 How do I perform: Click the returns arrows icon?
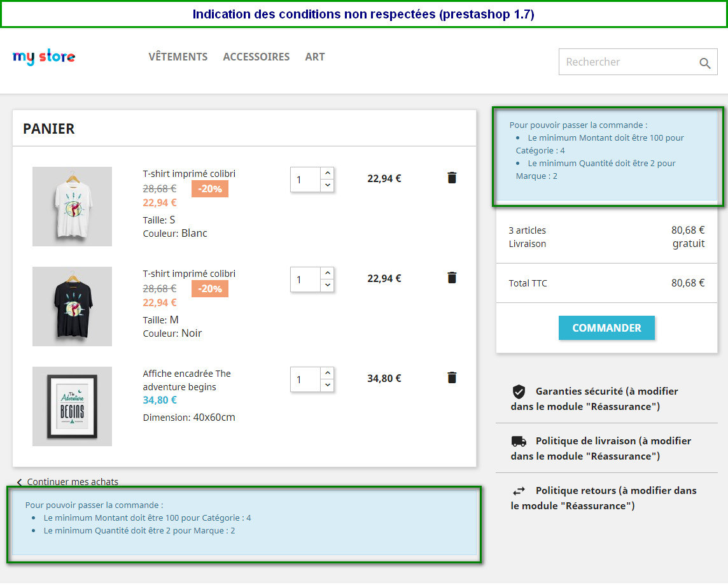[x=519, y=491]
